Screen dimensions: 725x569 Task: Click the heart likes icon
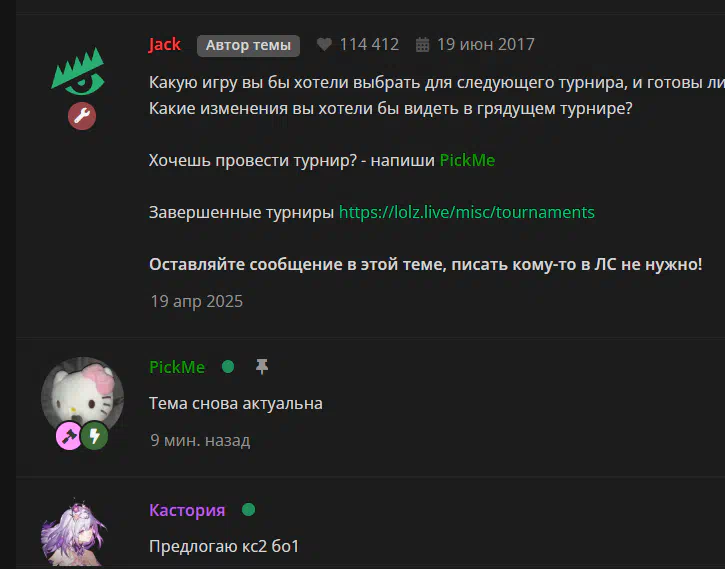coord(324,44)
